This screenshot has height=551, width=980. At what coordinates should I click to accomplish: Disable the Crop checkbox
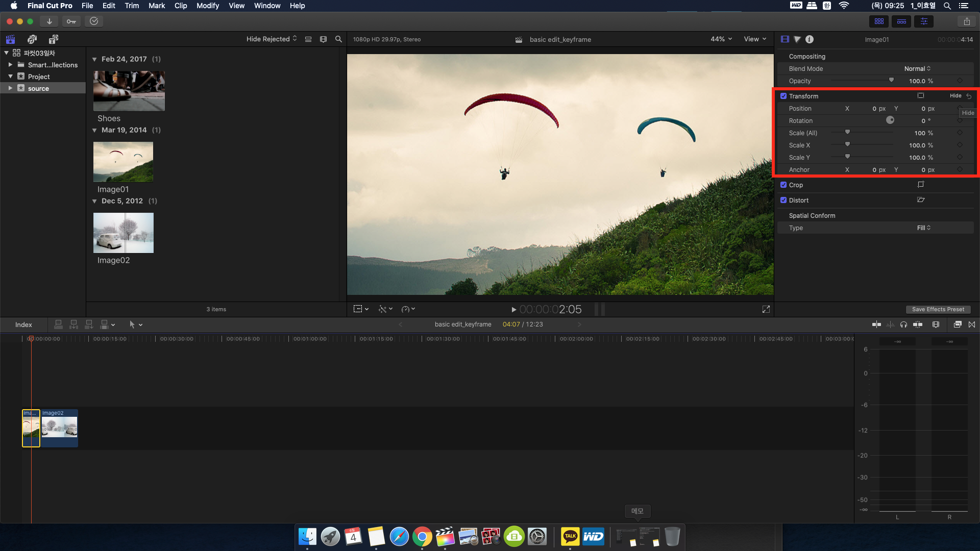point(783,185)
